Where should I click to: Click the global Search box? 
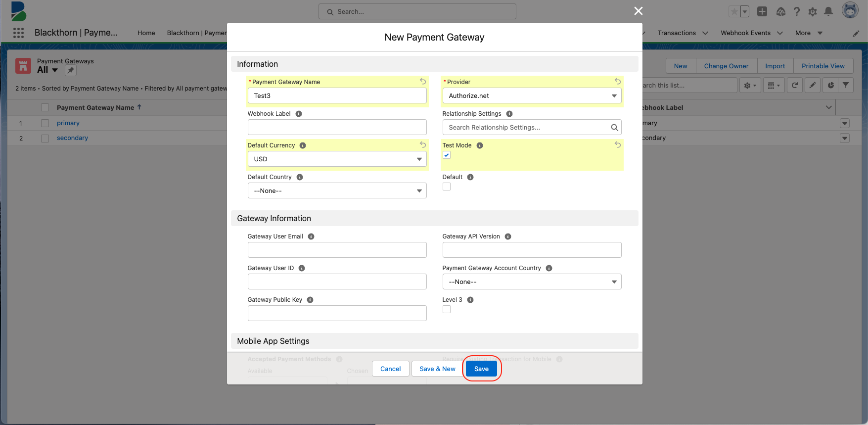(x=417, y=11)
